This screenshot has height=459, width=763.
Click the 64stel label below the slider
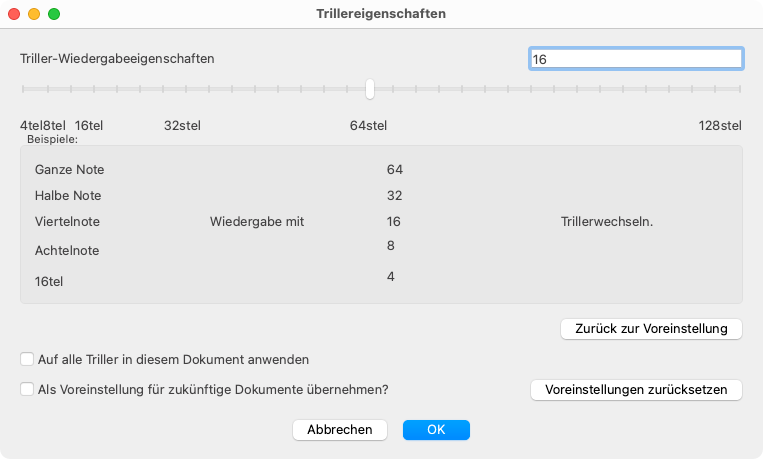point(368,125)
